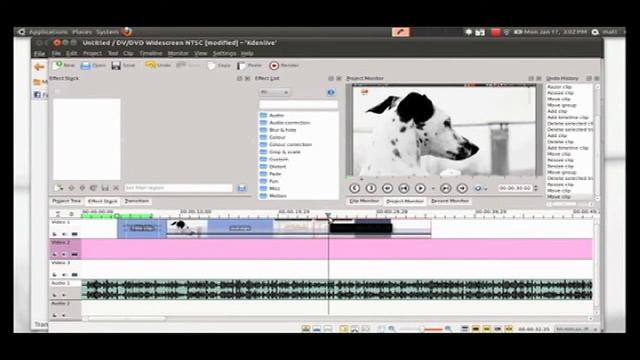Click the New project toolbar icon
Viewport: 640px width, 360px height.
[58, 65]
